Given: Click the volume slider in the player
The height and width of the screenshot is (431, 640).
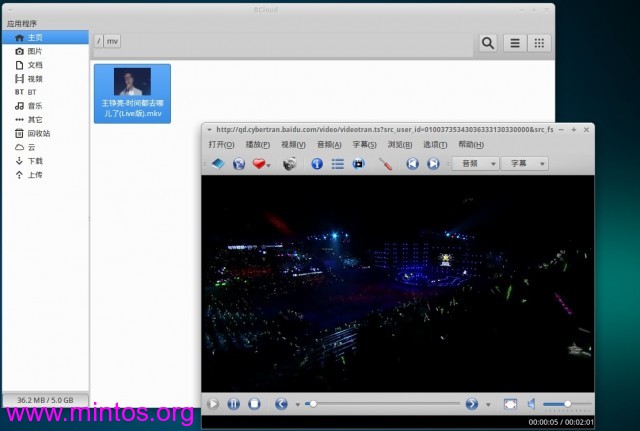Looking at the screenshot, I should coord(565,404).
